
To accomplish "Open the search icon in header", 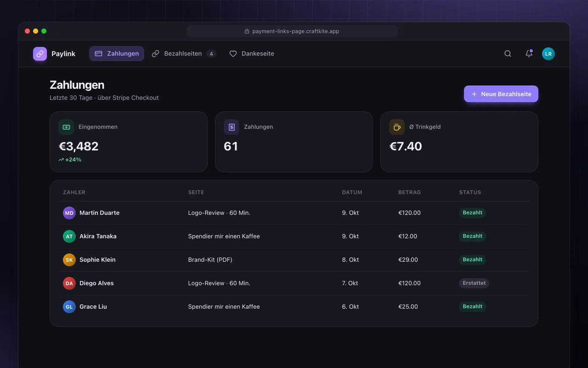I will [x=508, y=54].
